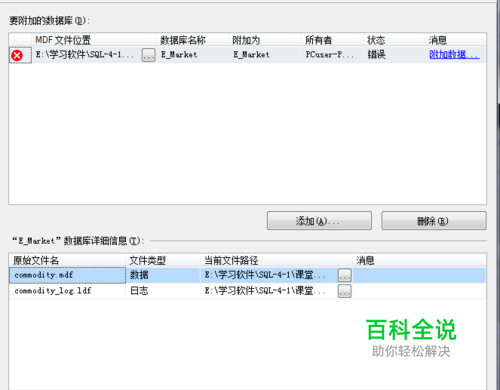Screen dimensions: 500x390
Task: Click the 文件类型 column header
Action: point(163,260)
